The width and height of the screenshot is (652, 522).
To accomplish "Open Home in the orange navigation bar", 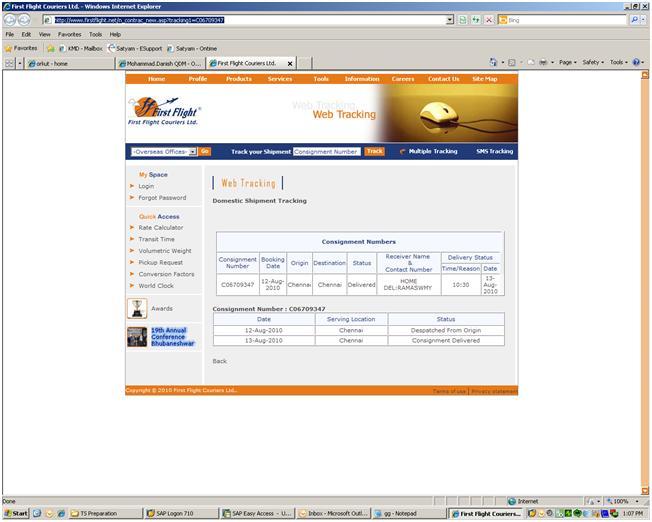I will pyautogui.click(x=156, y=79).
